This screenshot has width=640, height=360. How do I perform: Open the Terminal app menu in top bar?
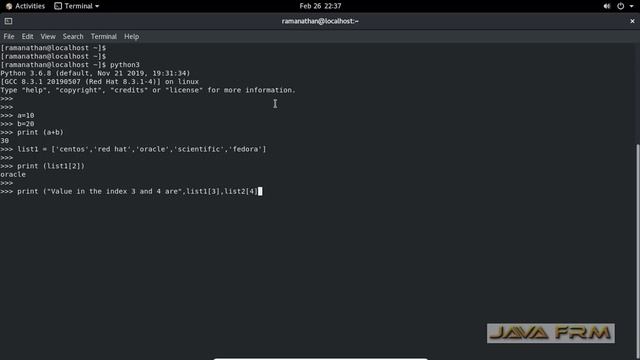[x=77, y=6]
